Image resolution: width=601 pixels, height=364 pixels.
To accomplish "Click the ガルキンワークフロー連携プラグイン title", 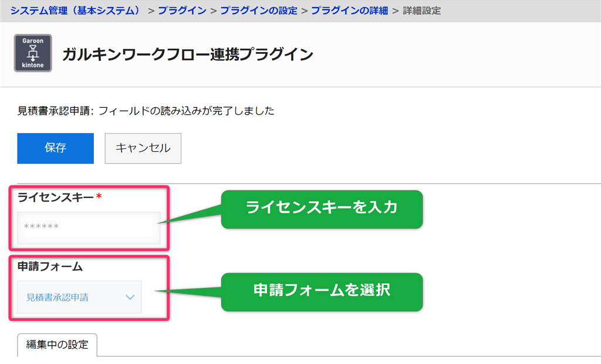I will point(188,54).
